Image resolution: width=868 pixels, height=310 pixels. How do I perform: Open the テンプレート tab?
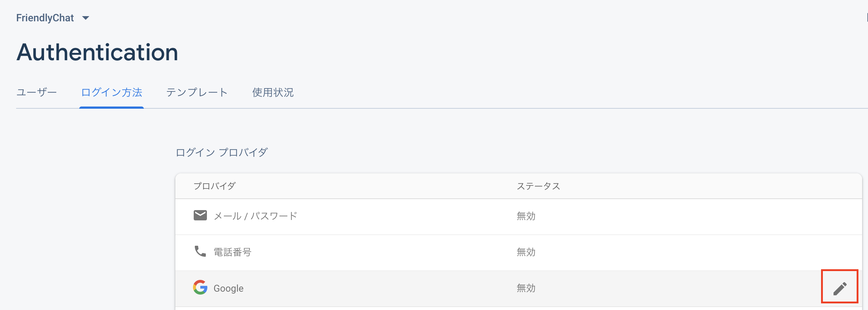197,93
